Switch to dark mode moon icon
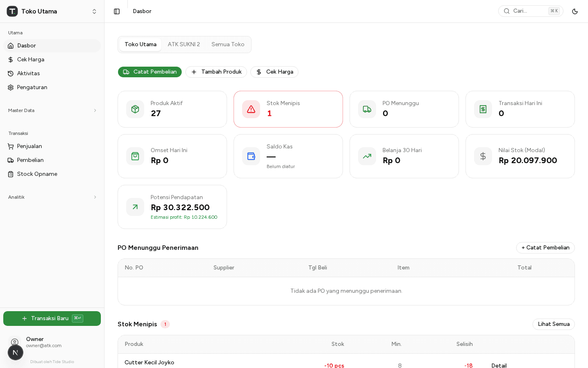This screenshot has height=368, width=588. point(575,11)
